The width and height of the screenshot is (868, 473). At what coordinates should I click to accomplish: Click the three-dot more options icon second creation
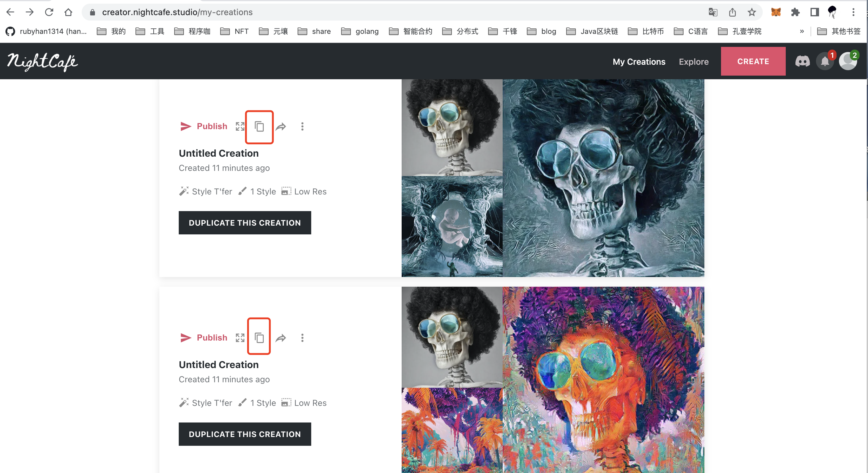coord(302,338)
